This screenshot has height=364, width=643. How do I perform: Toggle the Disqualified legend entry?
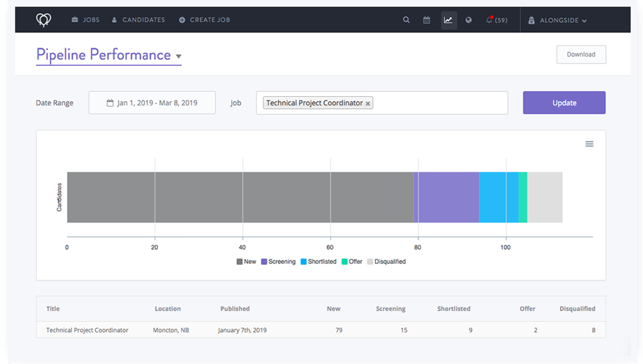coord(386,262)
